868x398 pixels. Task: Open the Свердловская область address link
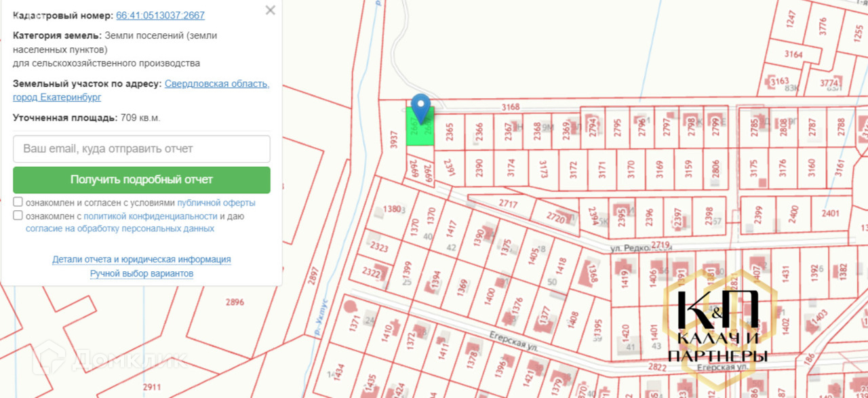[x=217, y=83]
